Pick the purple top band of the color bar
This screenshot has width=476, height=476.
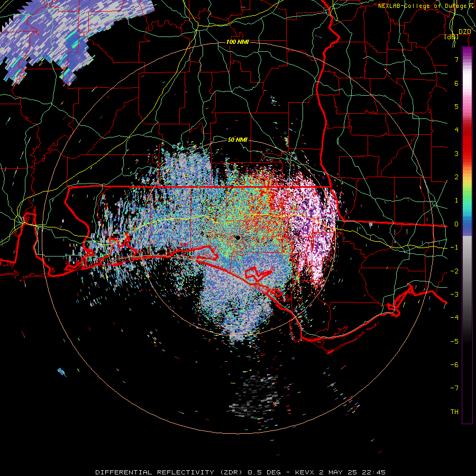[467, 52]
